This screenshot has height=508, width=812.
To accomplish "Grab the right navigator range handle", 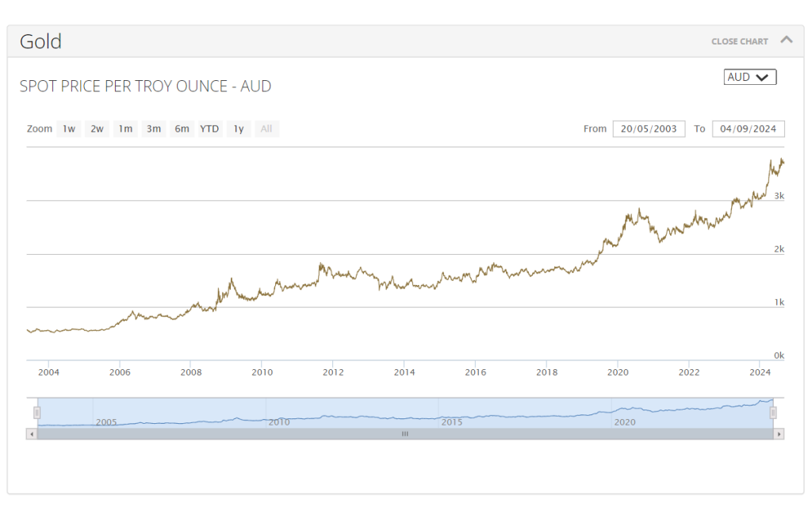I will (773, 413).
